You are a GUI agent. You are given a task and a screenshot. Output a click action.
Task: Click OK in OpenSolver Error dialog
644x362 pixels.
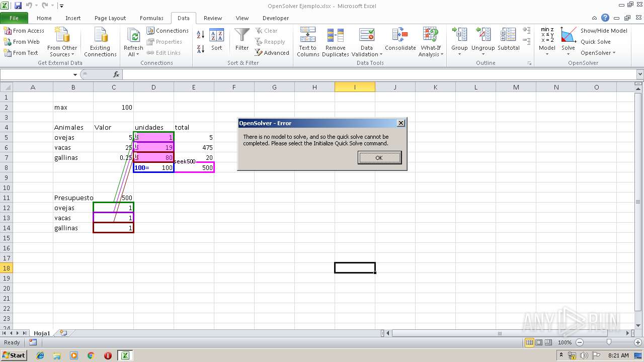pos(379,158)
